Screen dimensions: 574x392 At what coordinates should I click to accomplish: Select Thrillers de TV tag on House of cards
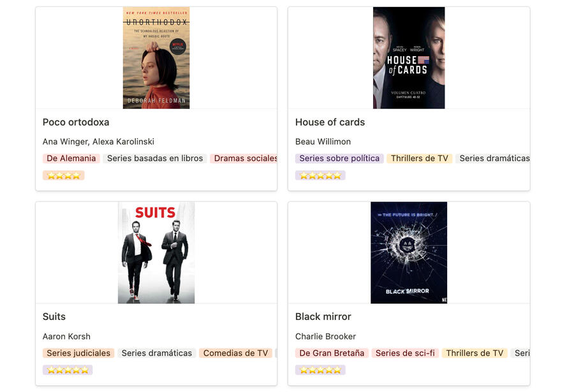coord(420,159)
